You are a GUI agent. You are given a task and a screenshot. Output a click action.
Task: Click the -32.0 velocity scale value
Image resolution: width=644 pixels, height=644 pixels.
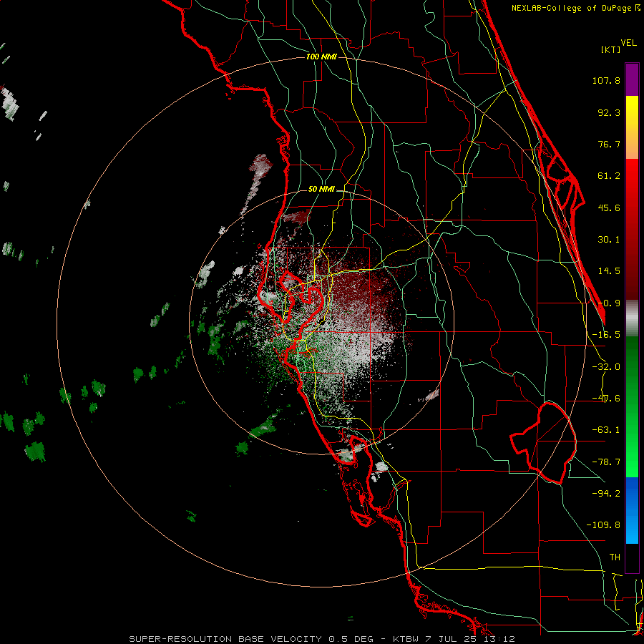pos(606,367)
